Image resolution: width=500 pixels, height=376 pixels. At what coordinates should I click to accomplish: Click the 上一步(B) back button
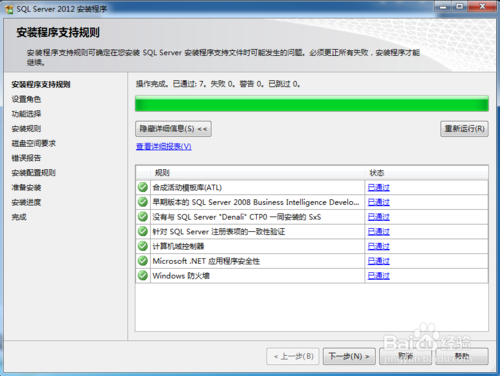[293, 356]
